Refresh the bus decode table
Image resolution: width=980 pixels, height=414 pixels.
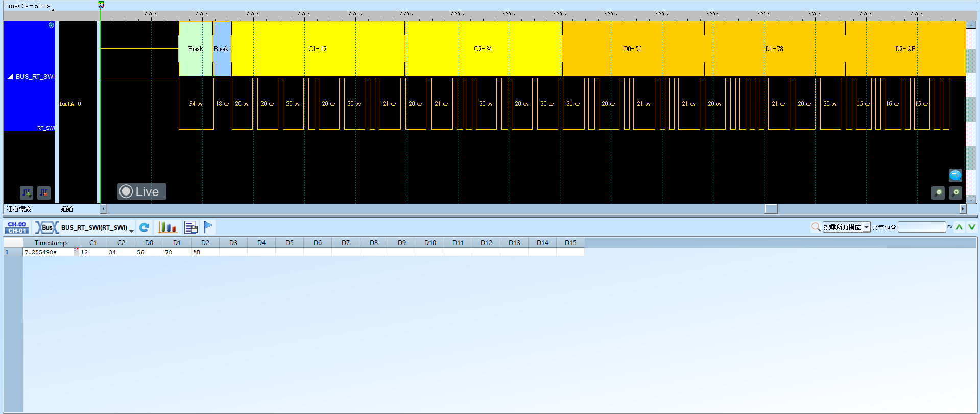pyautogui.click(x=145, y=227)
